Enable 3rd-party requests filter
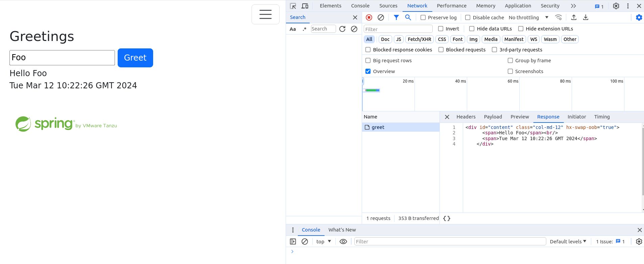 [x=494, y=50]
